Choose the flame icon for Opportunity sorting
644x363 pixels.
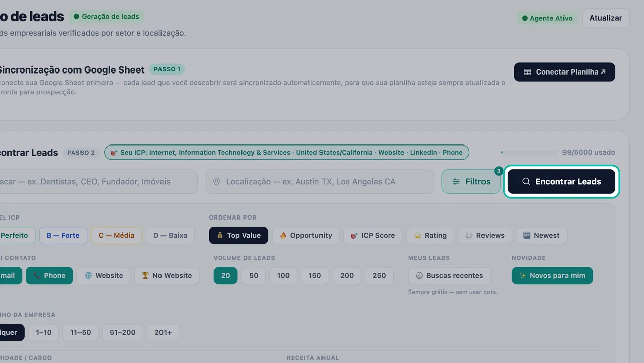point(283,235)
